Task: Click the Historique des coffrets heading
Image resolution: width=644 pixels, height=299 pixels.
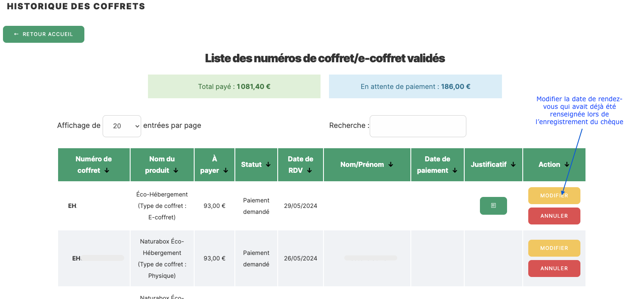Action: [76, 6]
